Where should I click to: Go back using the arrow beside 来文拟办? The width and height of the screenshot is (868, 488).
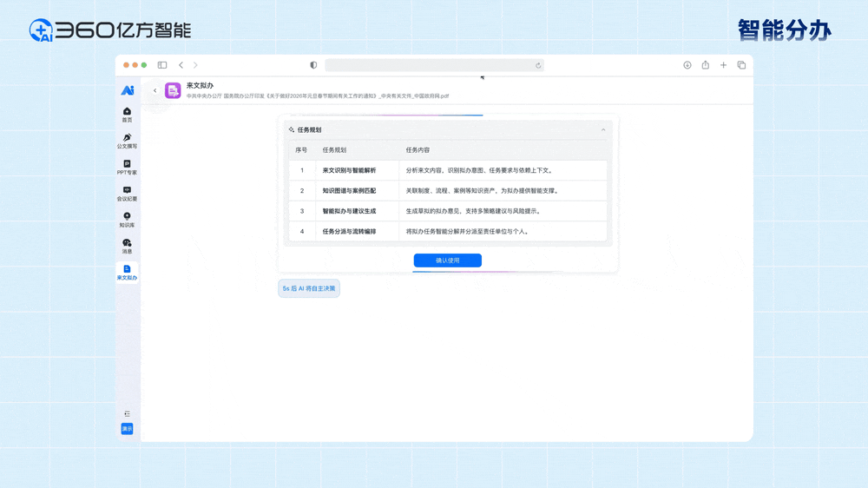click(x=155, y=90)
